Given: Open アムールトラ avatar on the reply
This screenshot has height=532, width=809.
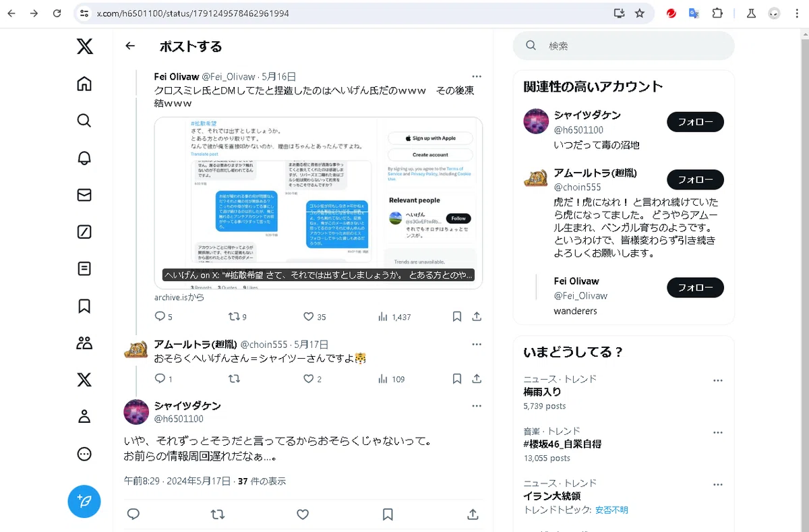Looking at the screenshot, I should click(136, 350).
